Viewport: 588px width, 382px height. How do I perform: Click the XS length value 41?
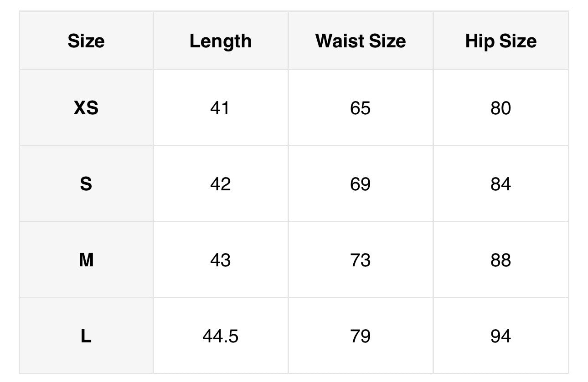pos(221,108)
